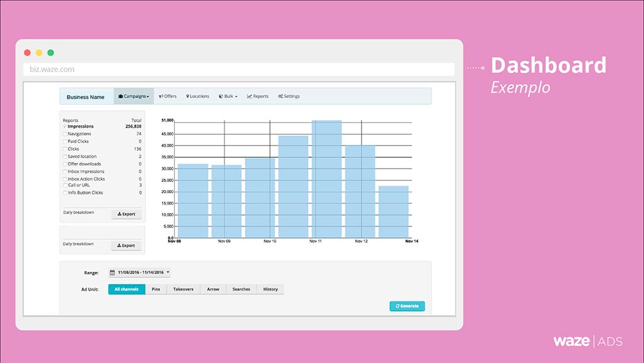Click the tallest chart bar near Nov 11
644x363 pixels.
click(x=326, y=179)
